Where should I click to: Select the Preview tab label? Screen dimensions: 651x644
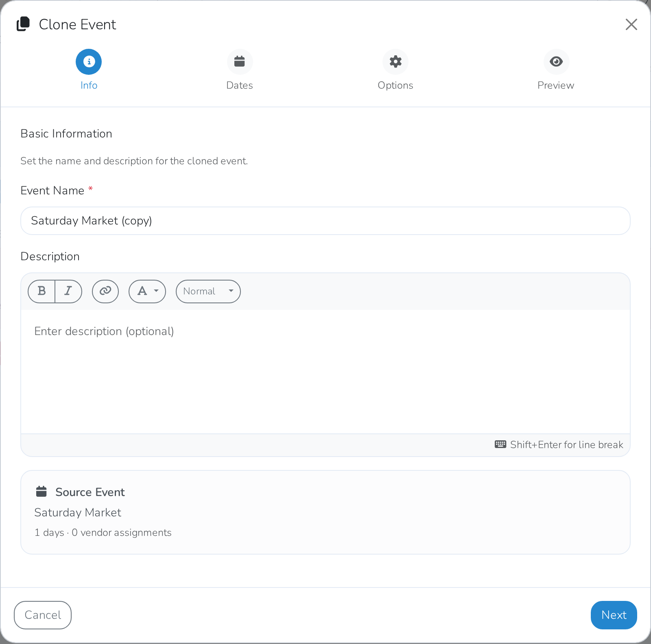(556, 85)
